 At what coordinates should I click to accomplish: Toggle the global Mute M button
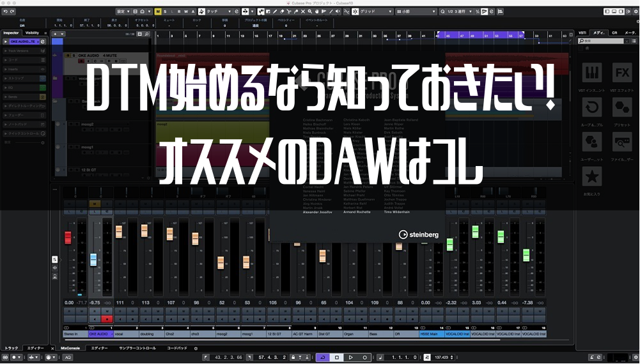point(158,12)
